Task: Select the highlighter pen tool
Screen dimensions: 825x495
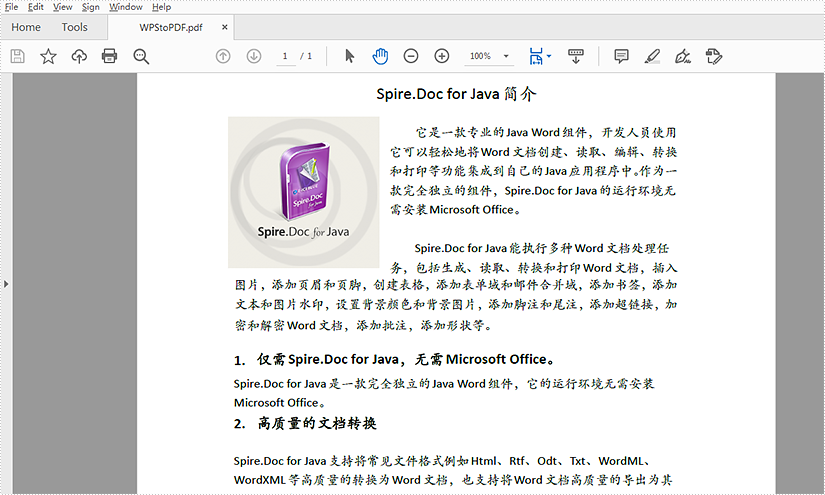Action: (652, 56)
